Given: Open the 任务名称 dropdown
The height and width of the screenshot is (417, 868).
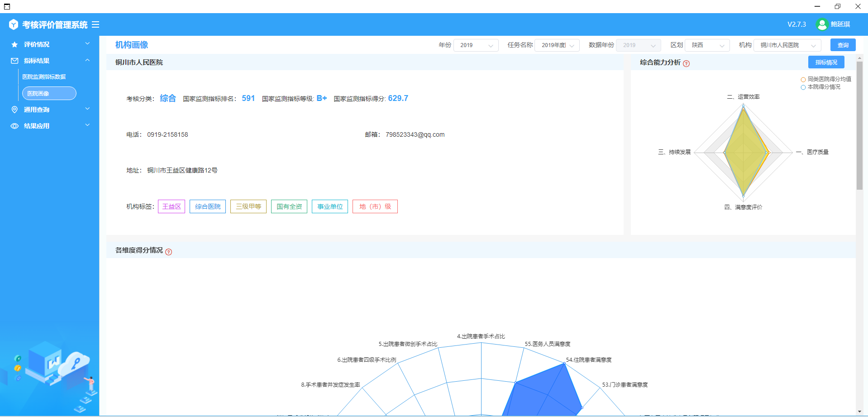Looking at the screenshot, I should pyautogui.click(x=557, y=45).
